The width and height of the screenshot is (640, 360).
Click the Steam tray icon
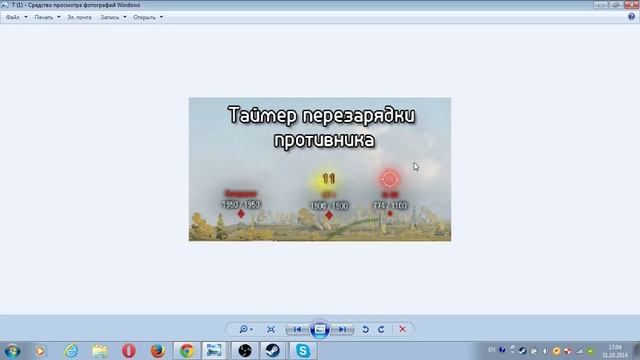tap(522, 351)
